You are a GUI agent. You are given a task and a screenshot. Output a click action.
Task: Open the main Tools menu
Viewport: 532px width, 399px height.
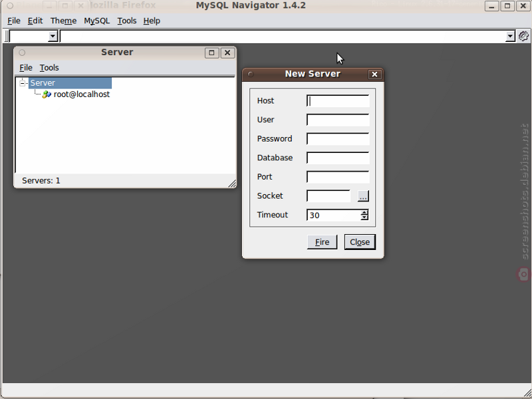pyautogui.click(x=127, y=21)
